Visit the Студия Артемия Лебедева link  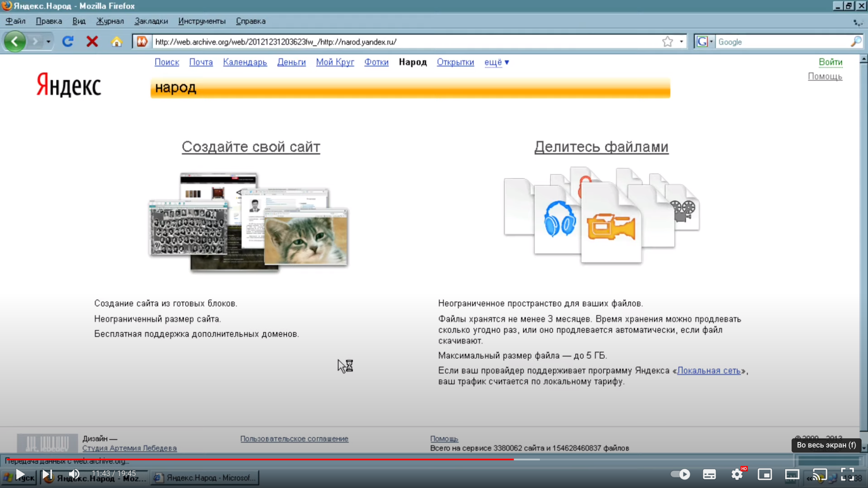[x=129, y=448]
